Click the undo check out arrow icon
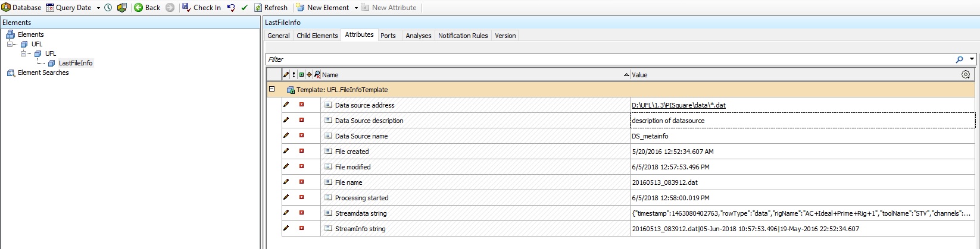Viewport: 980px width, 249px height. pyautogui.click(x=231, y=8)
